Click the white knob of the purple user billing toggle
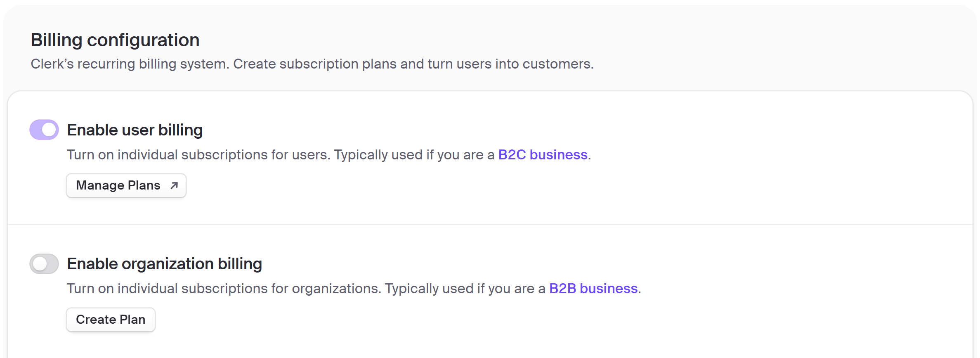The image size is (980, 358). tap(49, 130)
